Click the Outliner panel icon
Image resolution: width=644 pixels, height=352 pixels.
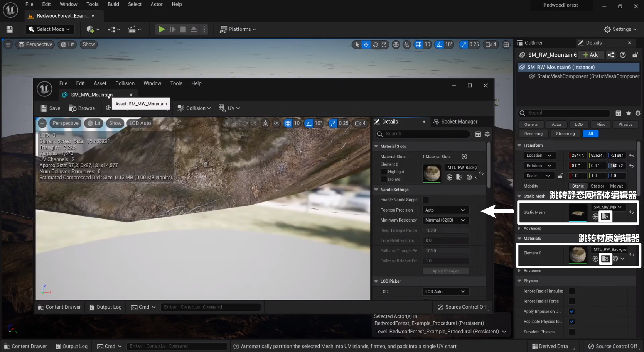pos(520,43)
